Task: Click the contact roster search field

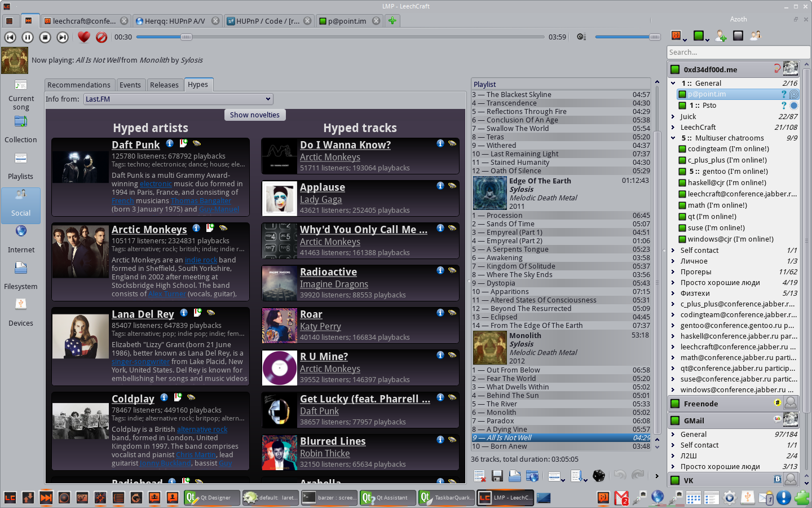Action: [738, 52]
